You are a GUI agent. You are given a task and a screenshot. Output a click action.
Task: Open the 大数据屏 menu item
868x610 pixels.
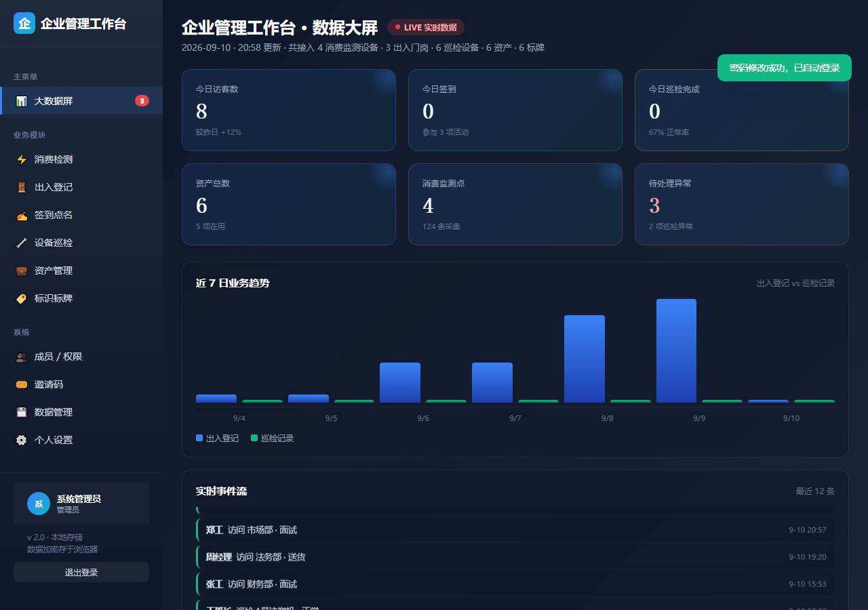(x=81, y=101)
